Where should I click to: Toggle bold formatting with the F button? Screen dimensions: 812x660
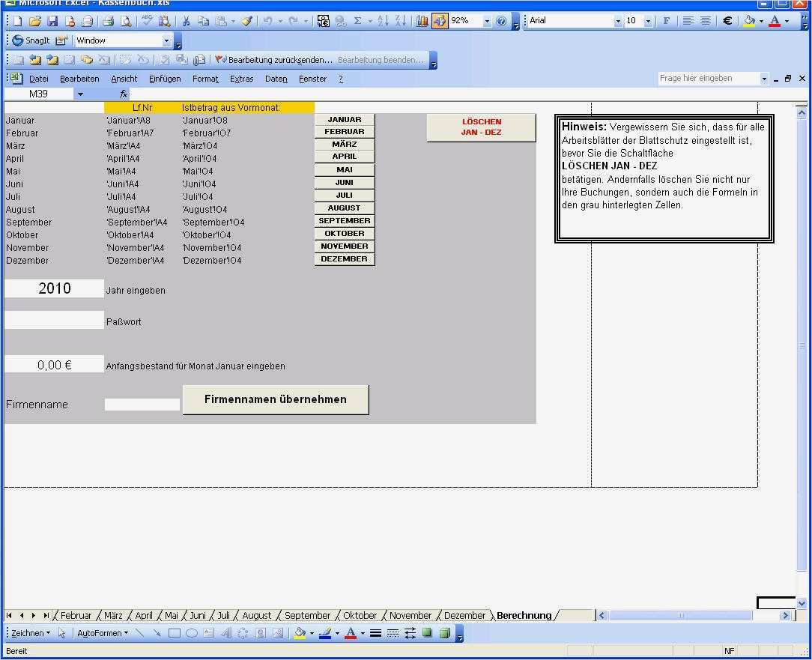[667, 20]
